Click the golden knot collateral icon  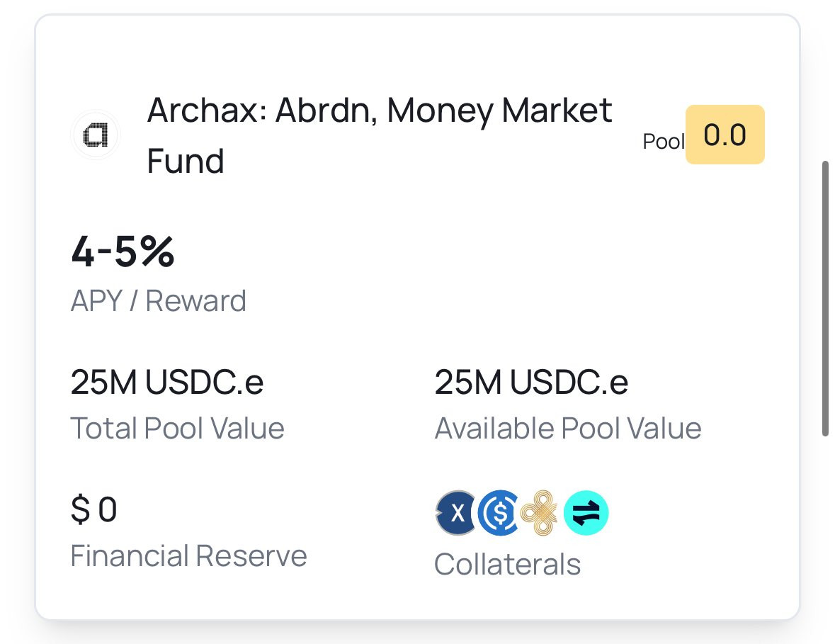(x=539, y=513)
